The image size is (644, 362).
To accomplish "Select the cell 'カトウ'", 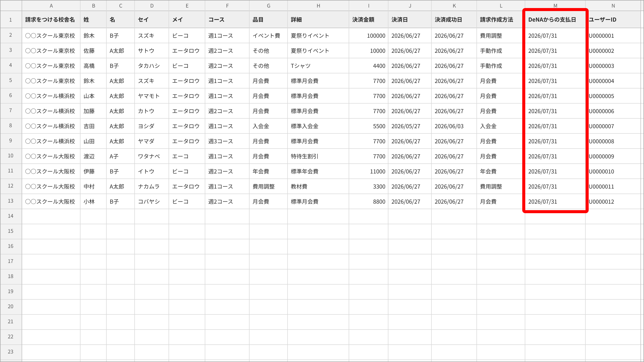I will coord(152,111).
